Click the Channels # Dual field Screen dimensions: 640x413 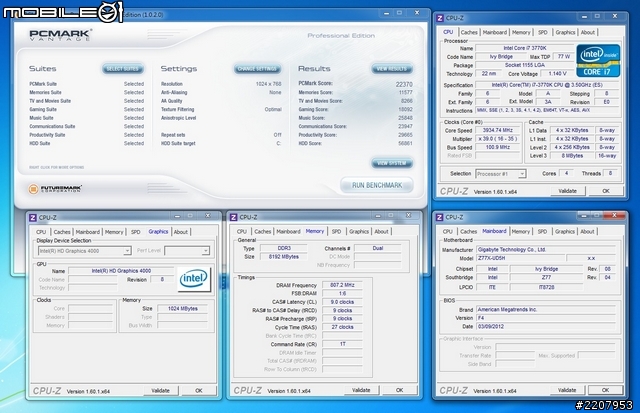tap(378, 248)
